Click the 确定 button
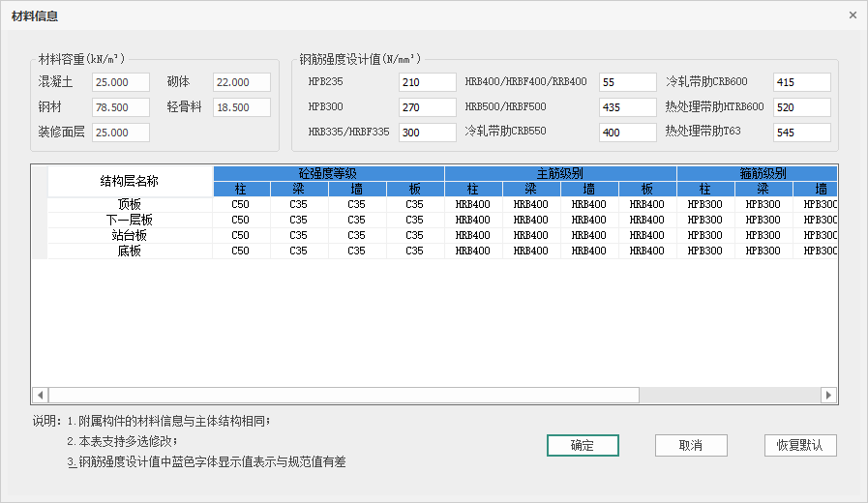The width and height of the screenshot is (868, 503). coord(583,445)
